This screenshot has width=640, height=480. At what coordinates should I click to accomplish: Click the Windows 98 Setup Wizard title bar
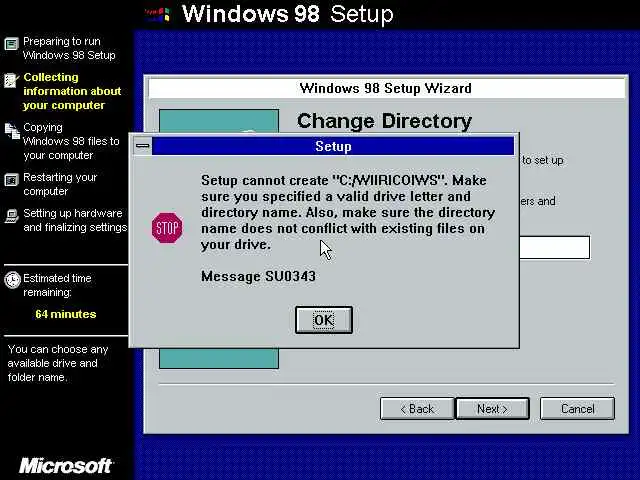click(x=386, y=88)
